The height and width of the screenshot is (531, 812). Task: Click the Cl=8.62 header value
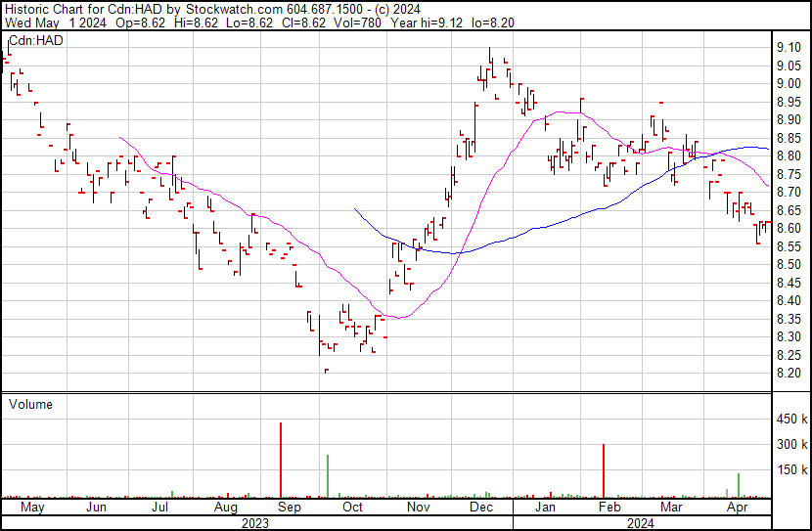click(303, 22)
